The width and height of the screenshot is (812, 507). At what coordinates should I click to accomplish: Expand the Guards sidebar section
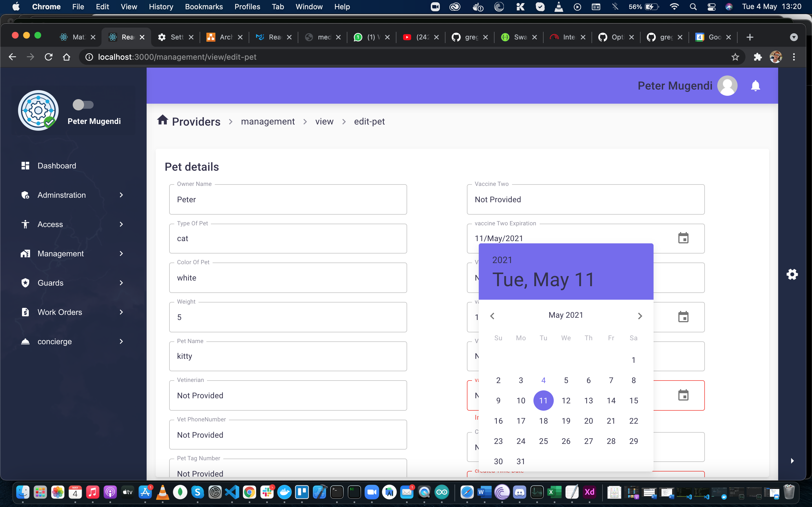[x=121, y=283]
